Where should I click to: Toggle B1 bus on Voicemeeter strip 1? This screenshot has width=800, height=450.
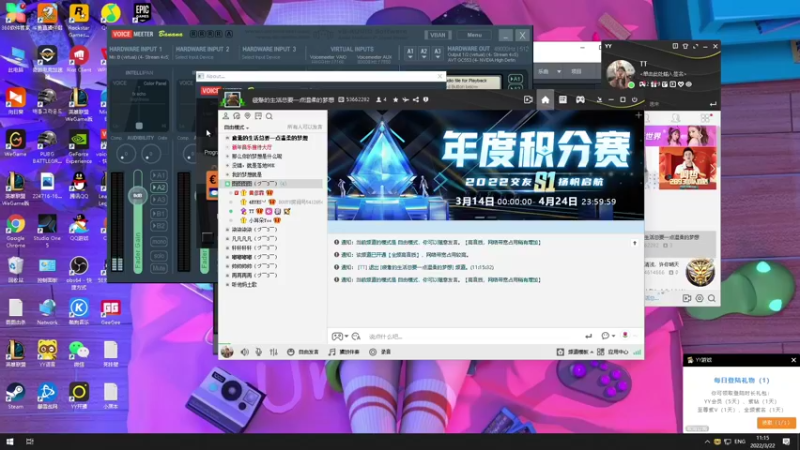tap(159, 213)
